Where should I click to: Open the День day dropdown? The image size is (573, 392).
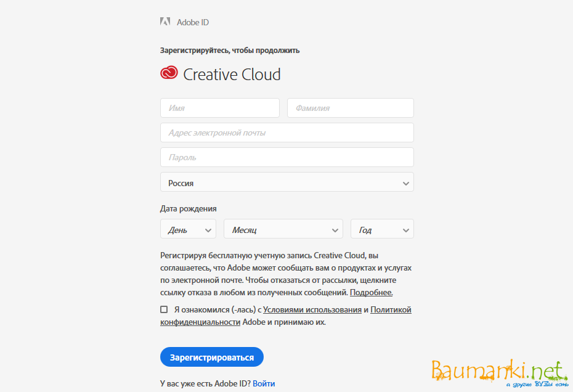[188, 229]
